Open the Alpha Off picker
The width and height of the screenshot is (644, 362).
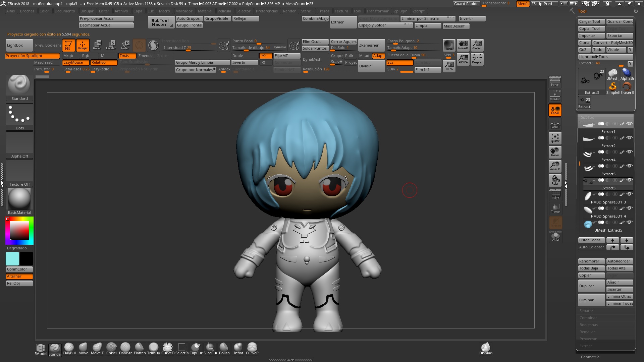pyautogui.click(x=19, y=145)
